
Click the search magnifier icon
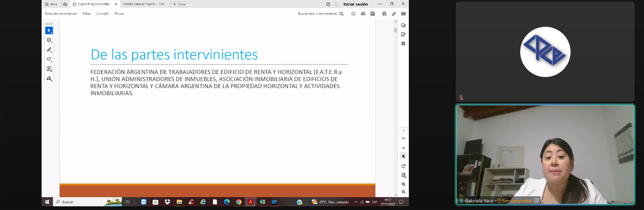pyautogui.click(x=341, y=14)
